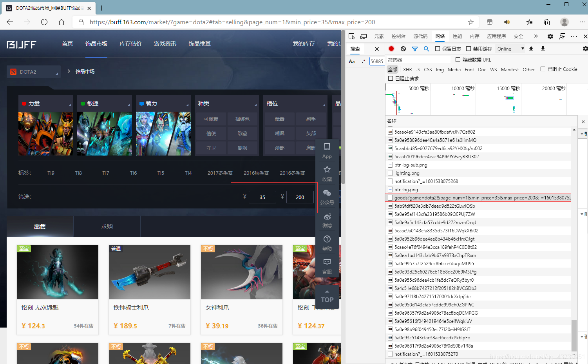The height and width of the screenshot is (364, 588).
Task: Check the 已阻止 Cookie filter
Action: (543, 69)
